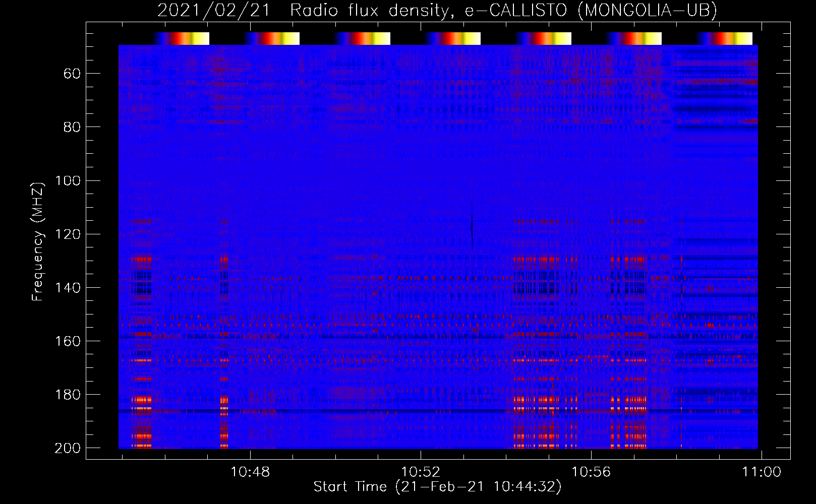Click the 'Start Time (21-Feb-21 10:44:32)' label
816x504 pixels.
pos(437,487)
